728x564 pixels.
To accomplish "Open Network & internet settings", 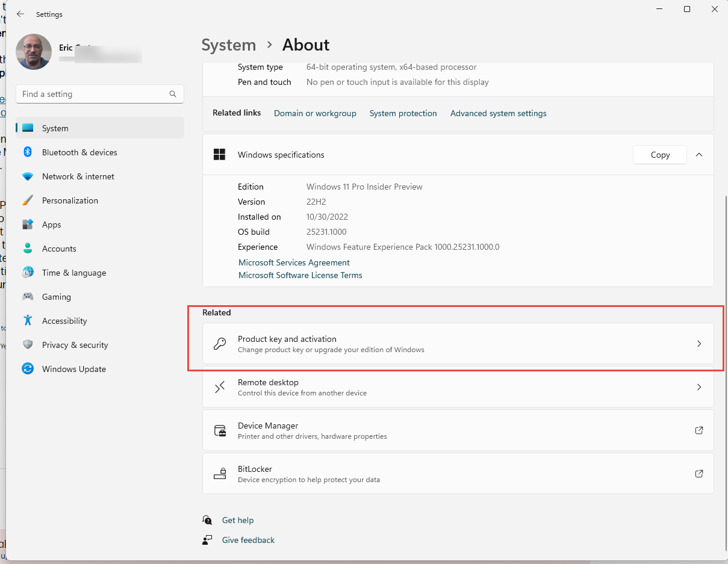I will 78,176.
